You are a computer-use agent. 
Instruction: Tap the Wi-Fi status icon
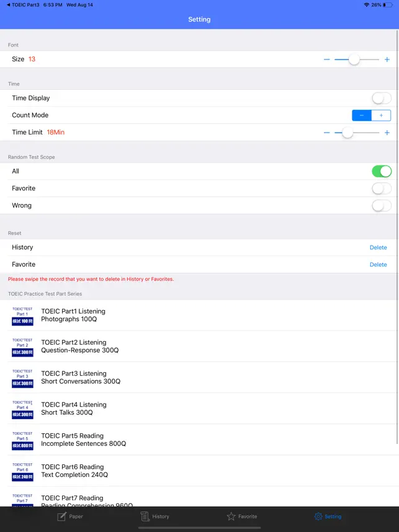pos(366,5)
